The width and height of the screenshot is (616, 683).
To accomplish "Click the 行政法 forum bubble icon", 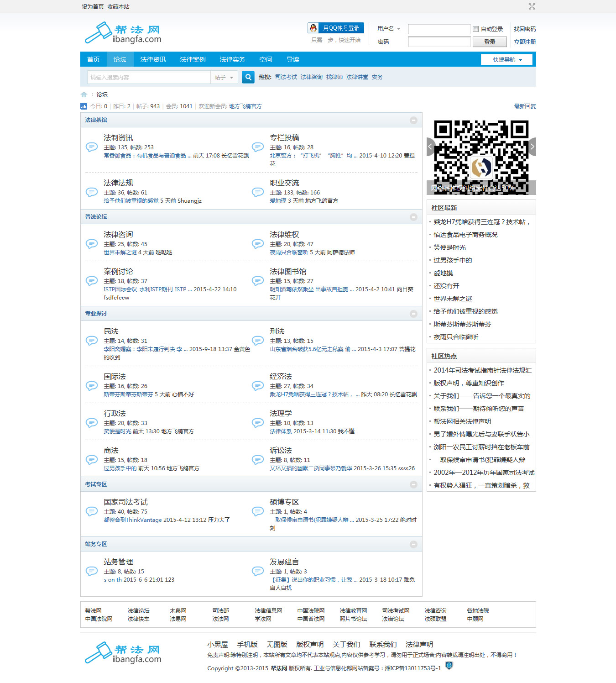I will pos(92,423).
